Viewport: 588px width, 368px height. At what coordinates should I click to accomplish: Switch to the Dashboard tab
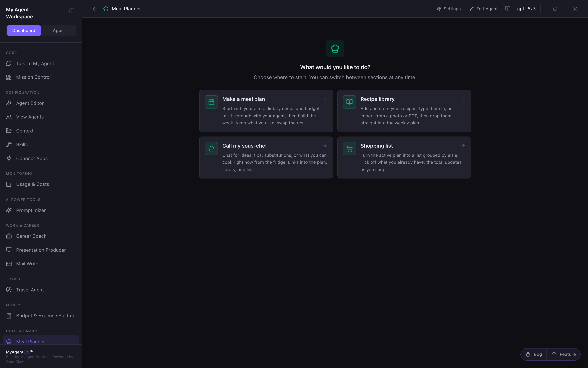[x=24, y=31]
